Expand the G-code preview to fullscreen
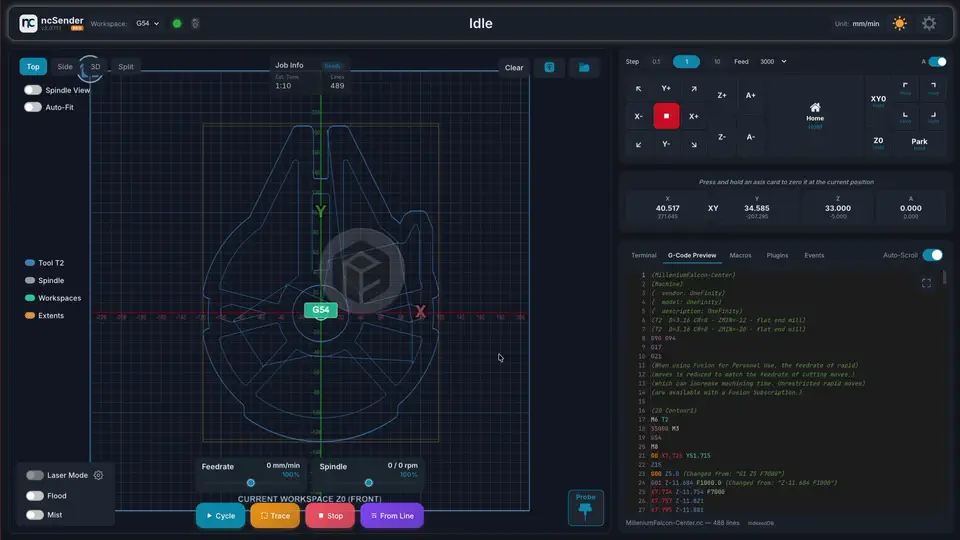This screenshot has width=960, height=540. tap(926, 283)
